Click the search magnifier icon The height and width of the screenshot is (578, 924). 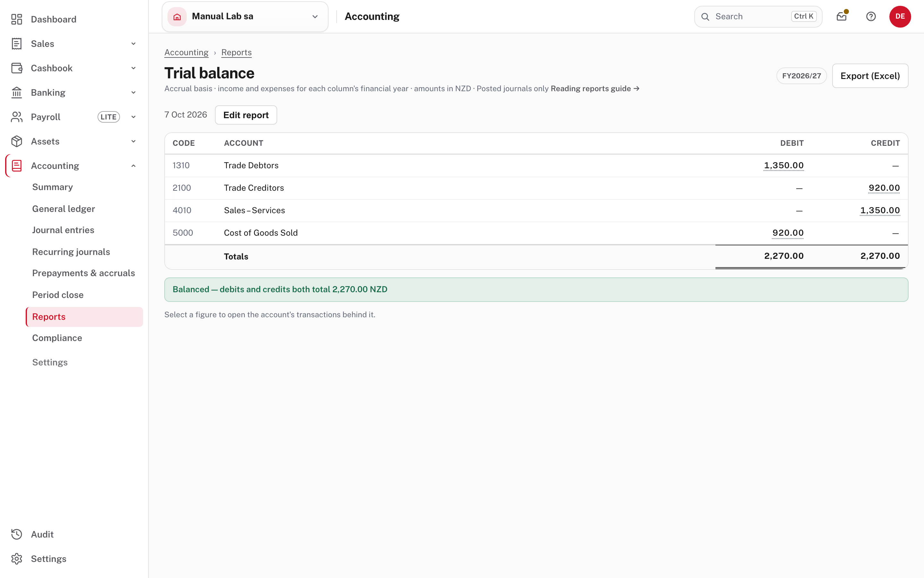[x=705, y=17]
